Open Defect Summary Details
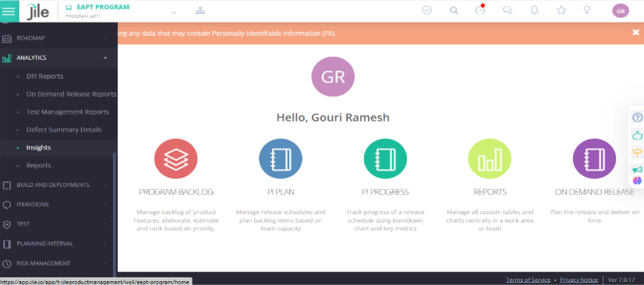Viewport: 644px width, 285px height. [x=64, y=129]
